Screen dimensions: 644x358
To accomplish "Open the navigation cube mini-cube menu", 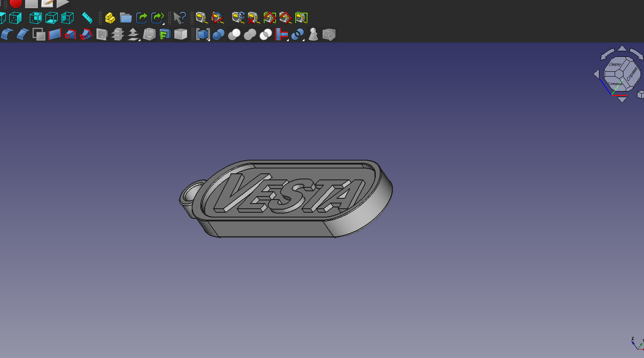I will tap(640, 95).
